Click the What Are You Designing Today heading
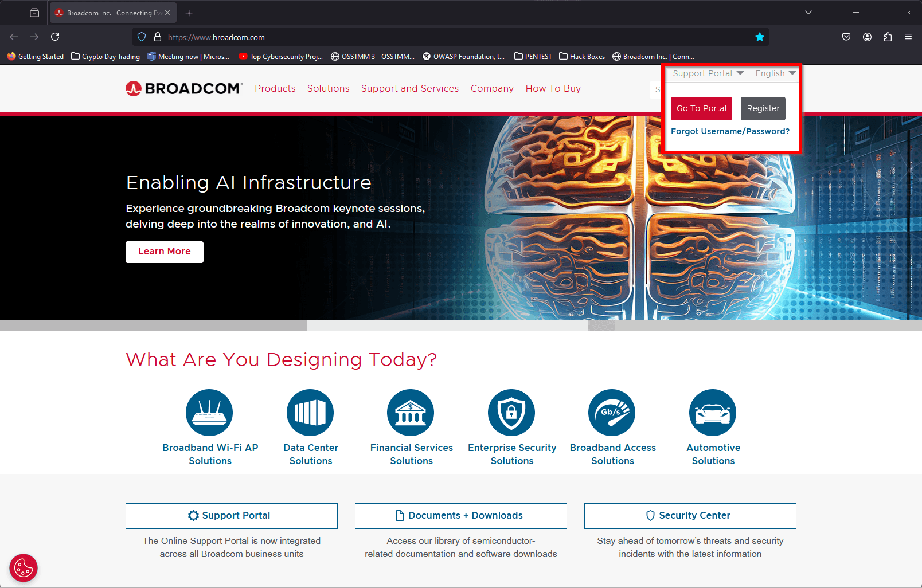The width and height of the screenshot is (922, 588). tap(281, 360)
